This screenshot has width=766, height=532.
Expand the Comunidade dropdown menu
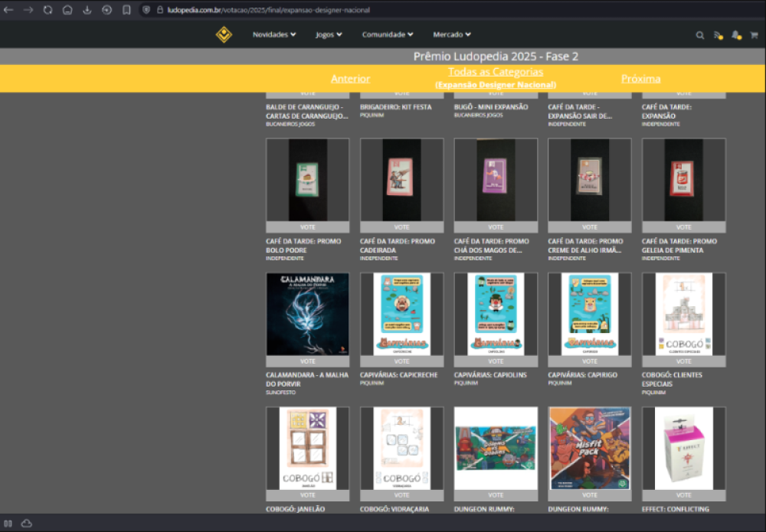pyautogui.click(x=388, y=34)
